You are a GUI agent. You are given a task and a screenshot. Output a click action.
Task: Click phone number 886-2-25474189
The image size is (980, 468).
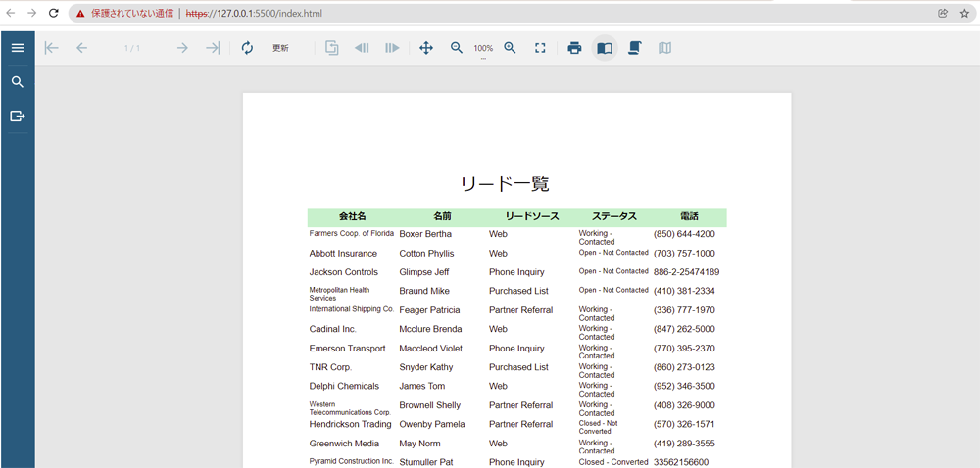[686, 272]
